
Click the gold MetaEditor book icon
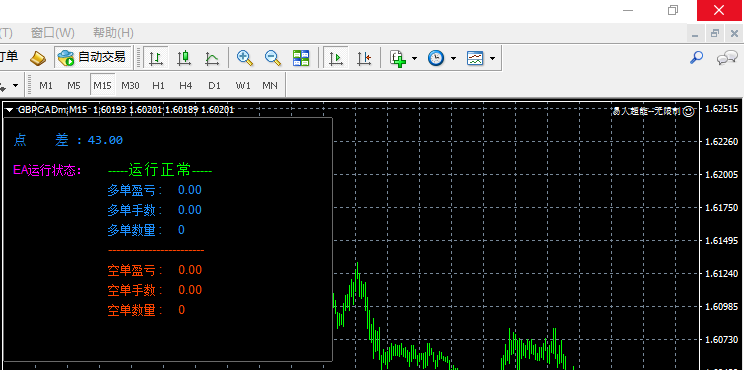tap(38, 58)
